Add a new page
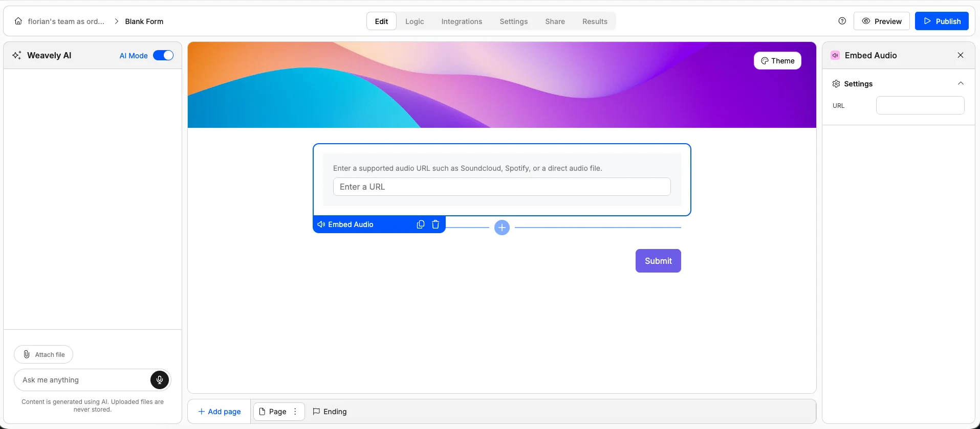The height and width of the screenshot is (429, 980). point(219,412)
